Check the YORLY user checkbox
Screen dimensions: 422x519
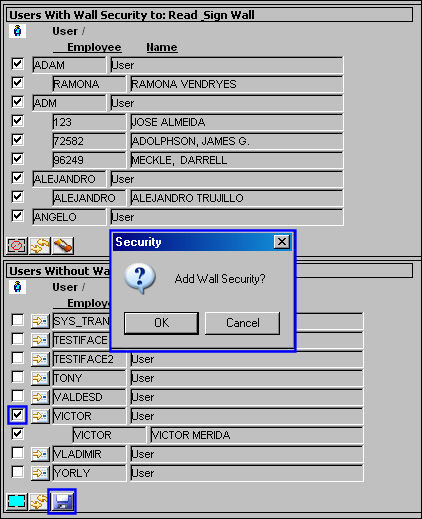pos(17,472)
